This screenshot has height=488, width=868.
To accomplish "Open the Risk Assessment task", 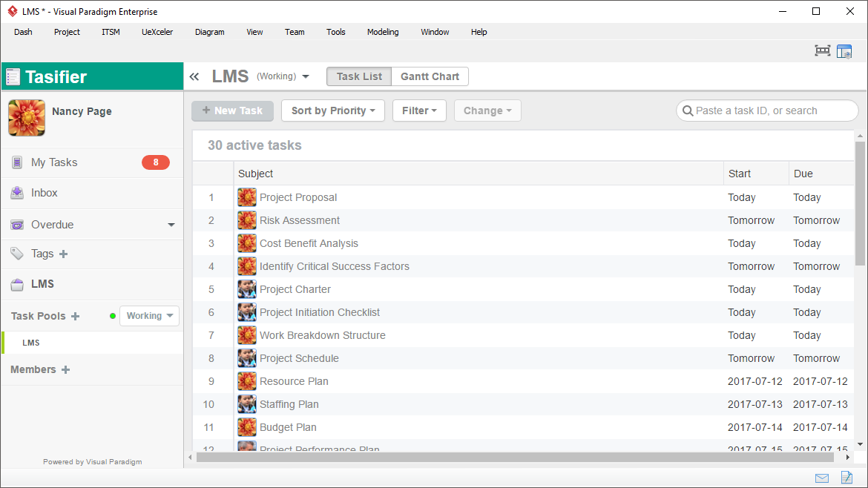I will (x=300, y=220).
